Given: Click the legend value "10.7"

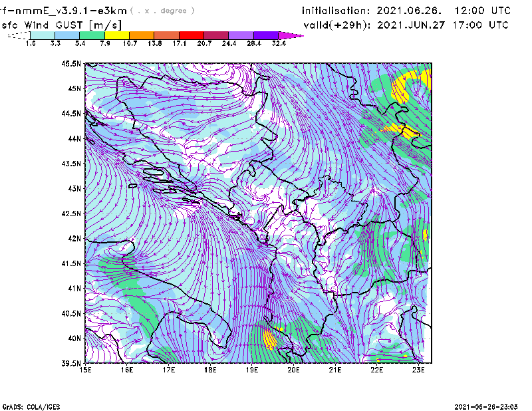Looking at the screenshot, I should (x=130, y=43).
